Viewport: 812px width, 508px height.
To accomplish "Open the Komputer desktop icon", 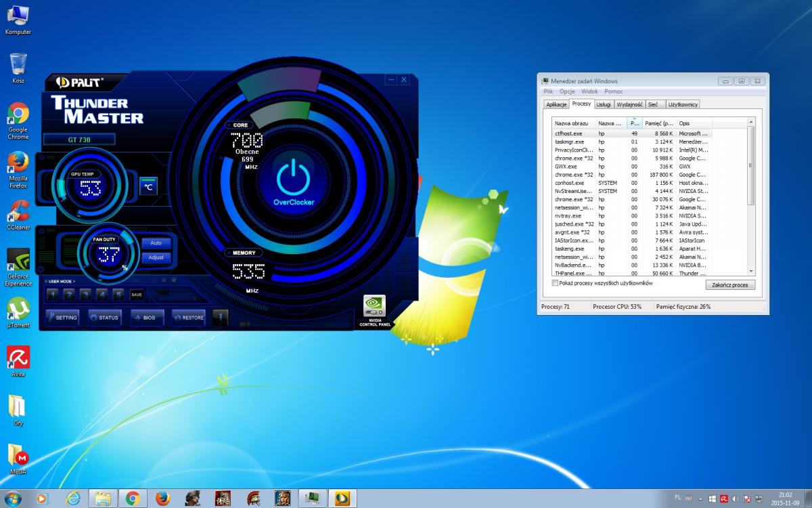I will click(18, 20).
